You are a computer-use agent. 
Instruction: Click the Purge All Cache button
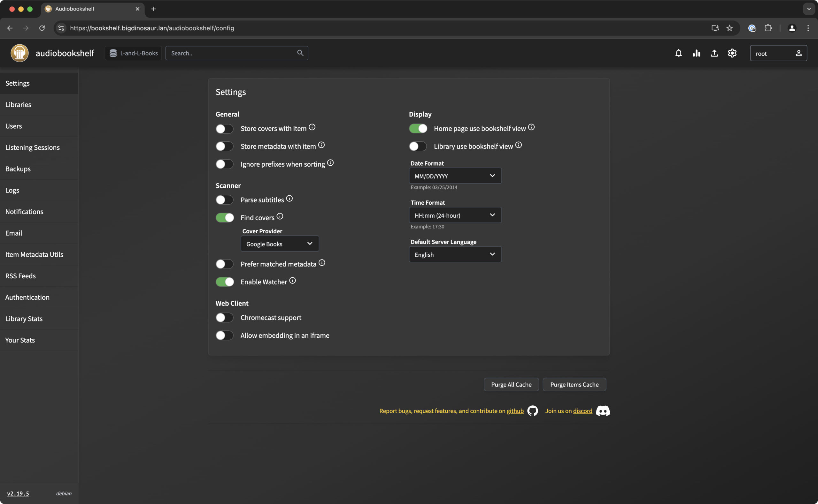click(x=511, y=384)
